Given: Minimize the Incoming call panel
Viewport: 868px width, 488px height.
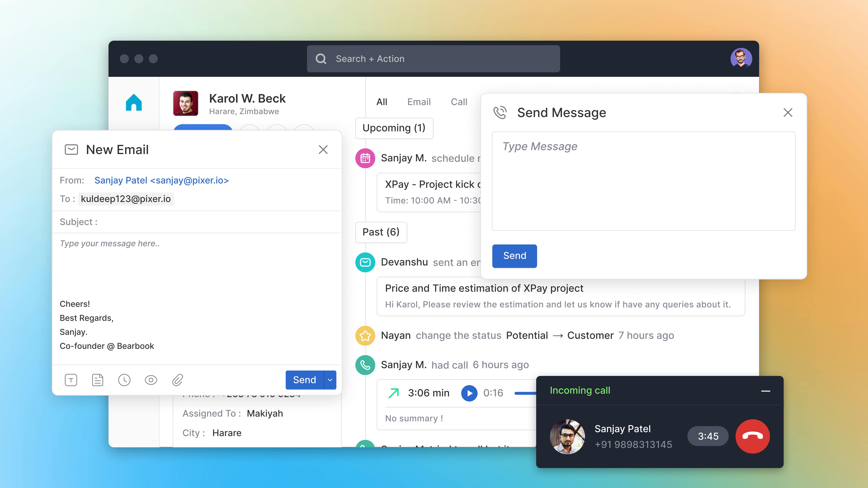Looking at the screenshot, I should click(x=766, y=391).
